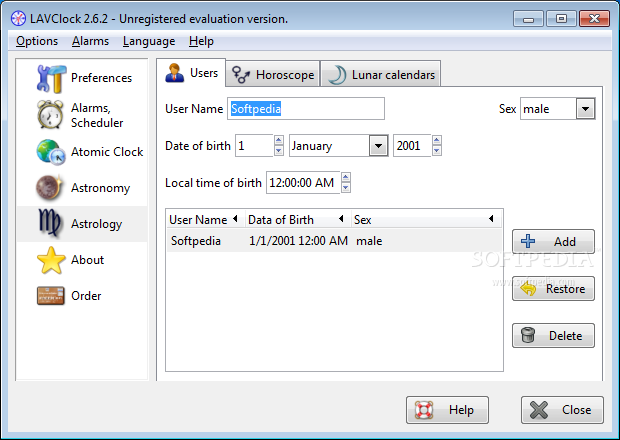Screen dimensions: 620x440
Task: Open Order label in sidebar
Action: pos(86,296)
